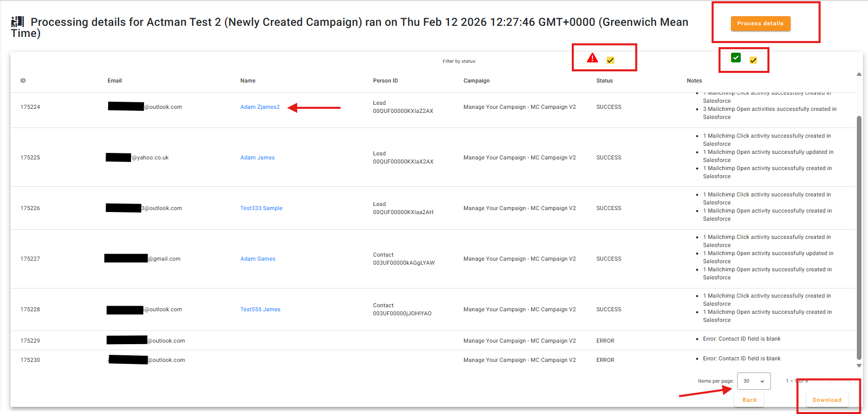This screenshot has height=414, width=868.
Task: Click the scroll down arrow of the table
Action: (x=859, y=365)
